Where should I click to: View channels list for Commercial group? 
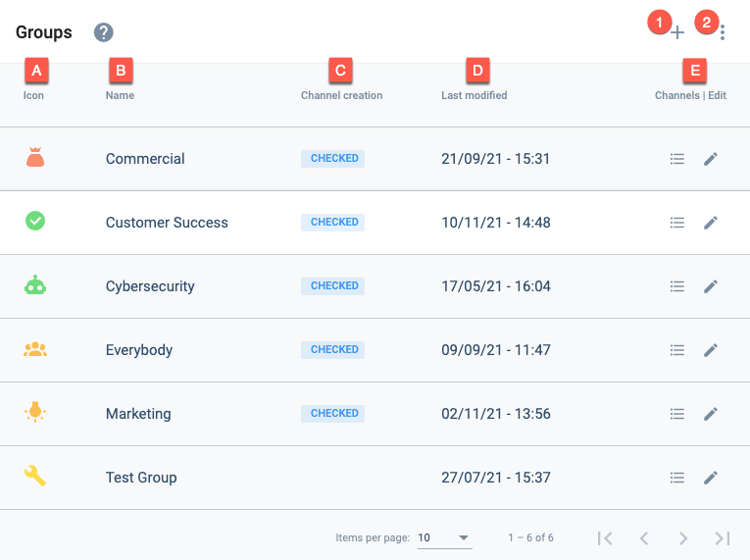(676, 159)
